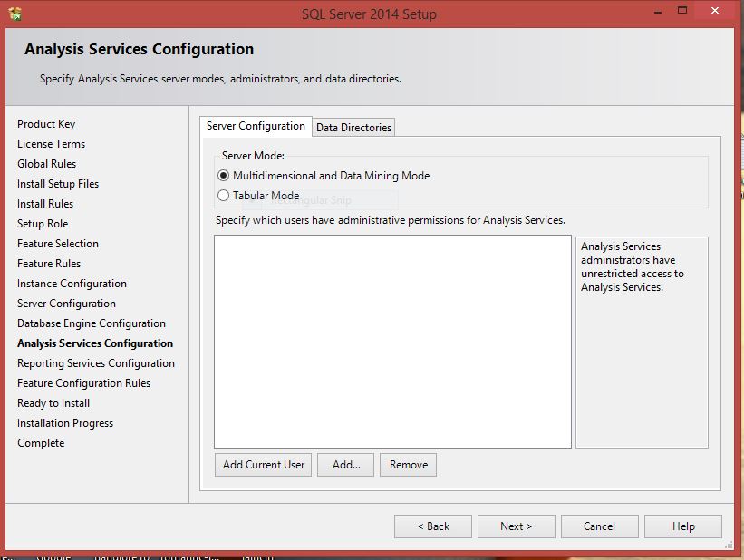Click Remove under the administrators list
This screenshot has height=560, width=744.
coord(408,465)
